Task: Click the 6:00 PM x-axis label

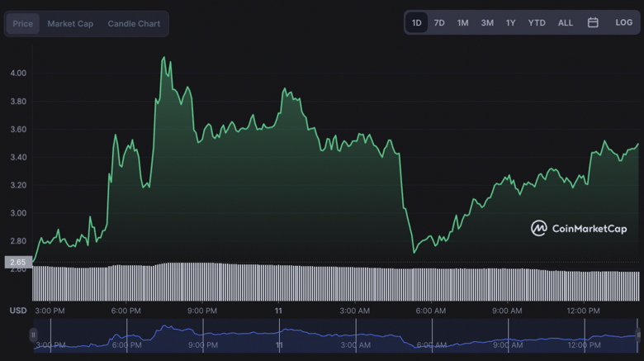Action: click(125, 311)
